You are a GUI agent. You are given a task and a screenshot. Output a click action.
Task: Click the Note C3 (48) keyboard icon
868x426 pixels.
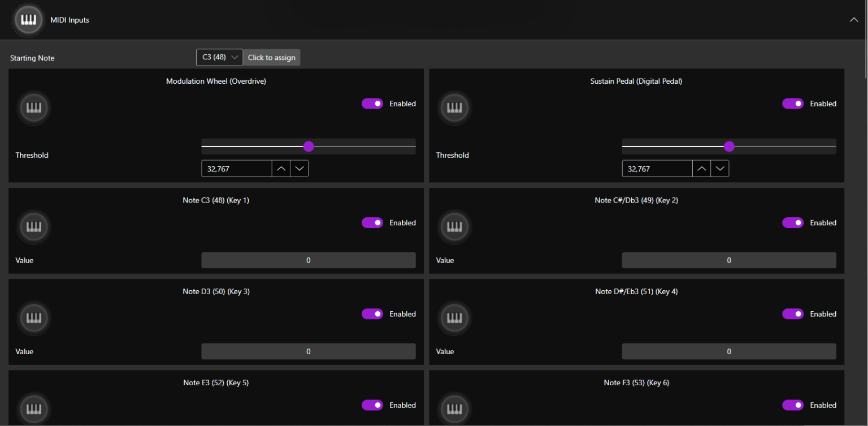(x=33, y=227)
